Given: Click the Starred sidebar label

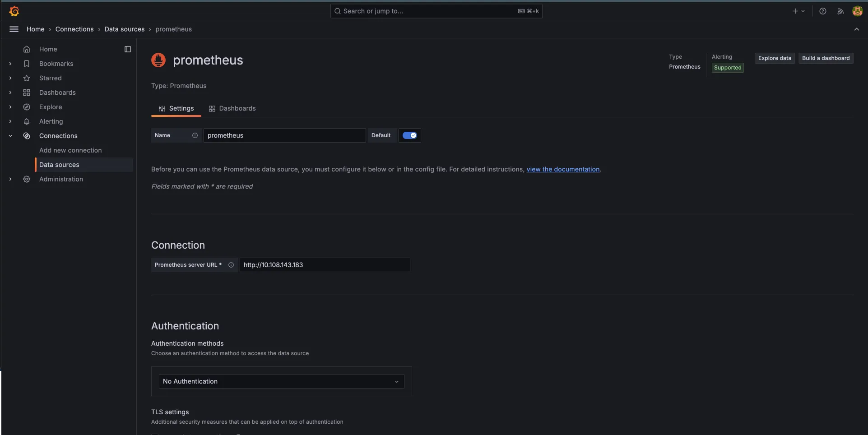Looking at the screenshot, I should (51, 78).
